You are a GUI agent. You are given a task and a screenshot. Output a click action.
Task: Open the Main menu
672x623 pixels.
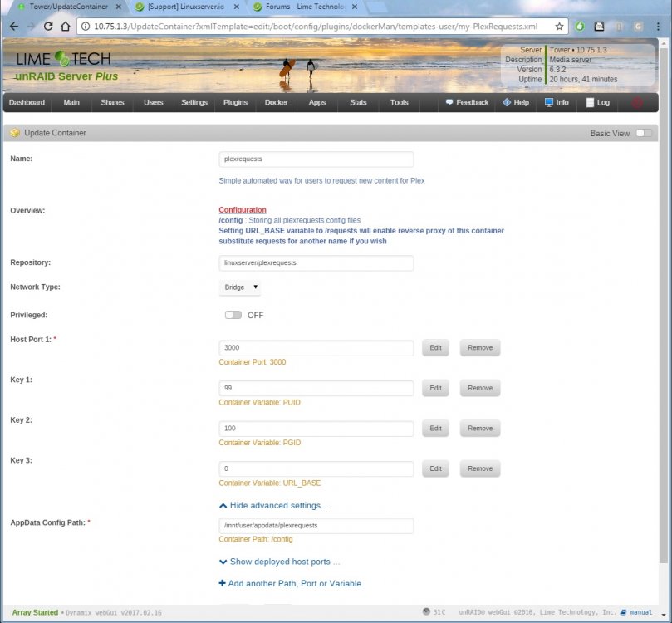tap(71, 103)
